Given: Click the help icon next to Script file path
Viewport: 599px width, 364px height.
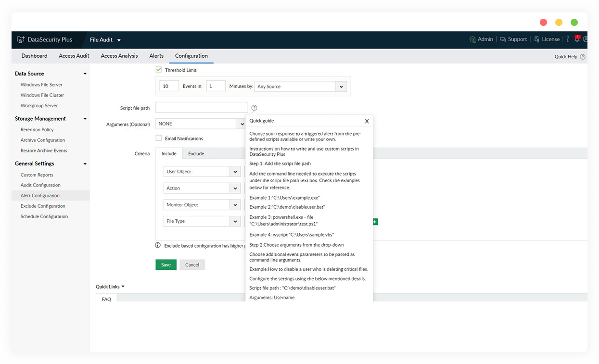Looking at the screenshot, I should pos(255,108).
